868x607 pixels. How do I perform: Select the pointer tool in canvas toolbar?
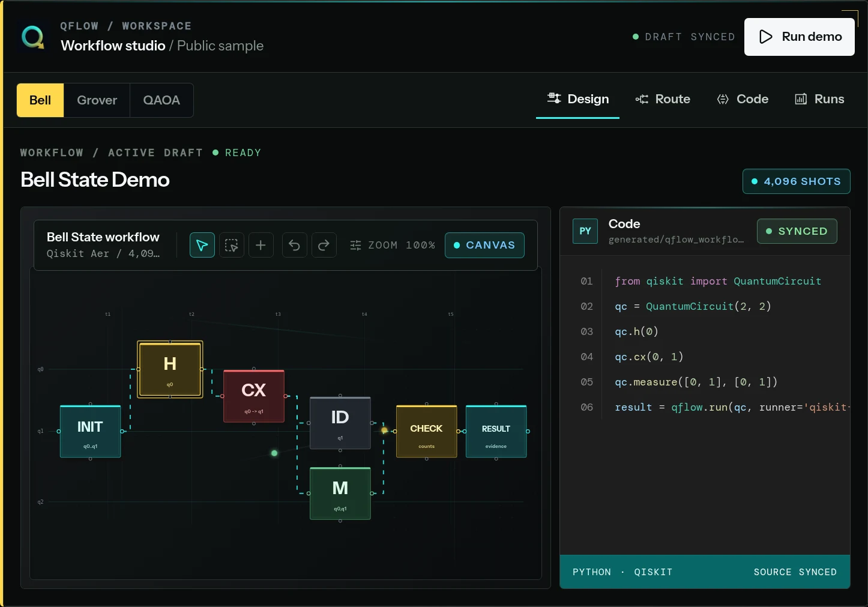click(x=202, y=245)
